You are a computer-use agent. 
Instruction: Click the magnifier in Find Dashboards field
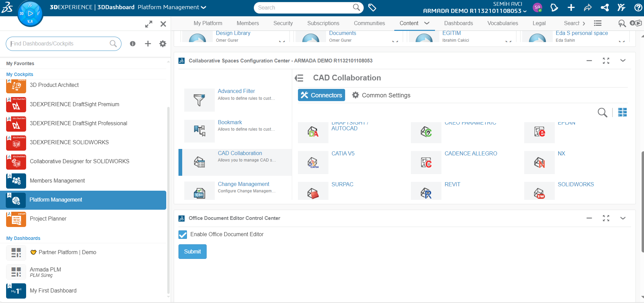tap(113, 43)
